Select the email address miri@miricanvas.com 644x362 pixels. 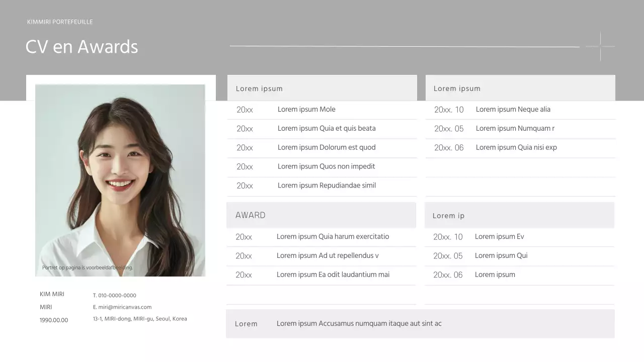click(122, 307)
